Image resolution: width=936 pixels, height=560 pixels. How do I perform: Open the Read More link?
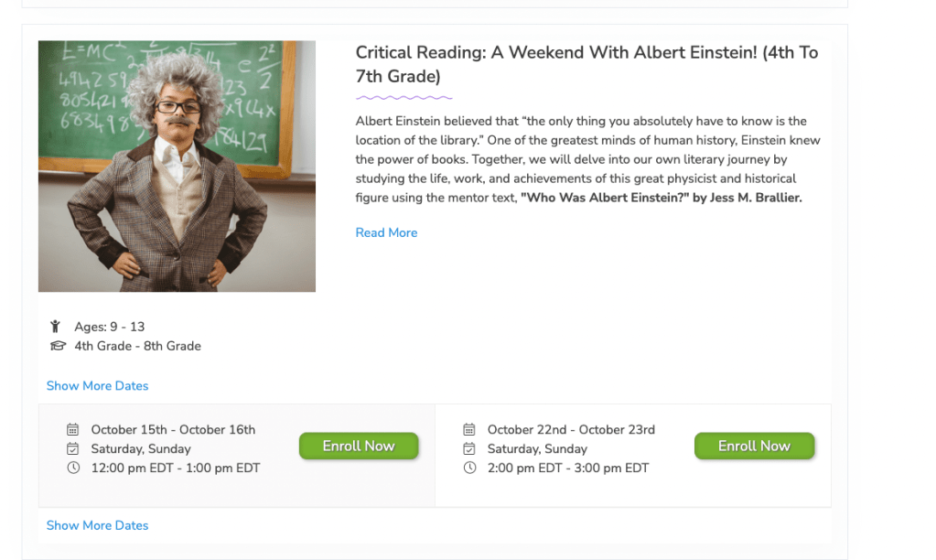pyautogui.click(x=386, y=232)
